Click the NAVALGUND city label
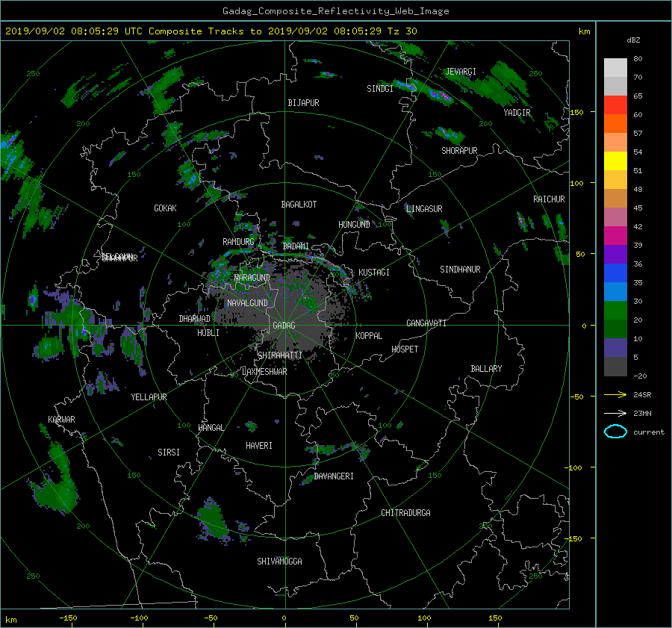 247,303
